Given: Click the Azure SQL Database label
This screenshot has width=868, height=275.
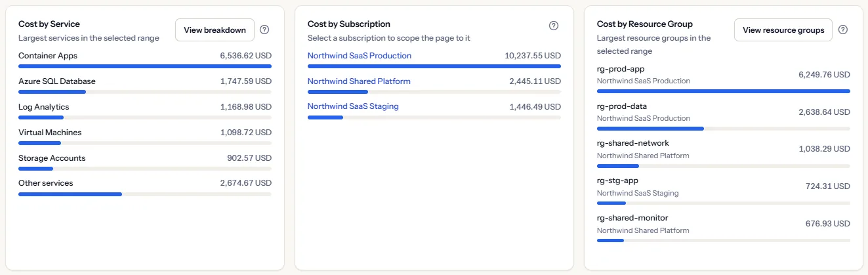Looking at the screenshot, I should (57, 81).
